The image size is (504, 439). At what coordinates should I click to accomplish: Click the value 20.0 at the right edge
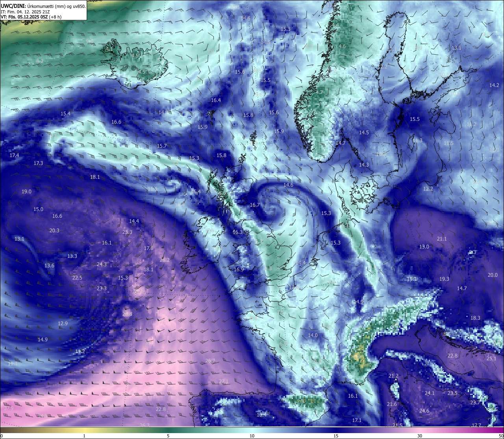pyautogui.click(x=493, y=275)
